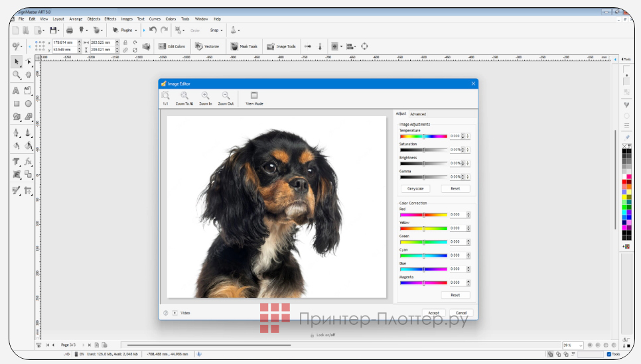Open the Snap dropdown menu
The width and height of the screenshot is (641, 364).
[x=216, y=30]
